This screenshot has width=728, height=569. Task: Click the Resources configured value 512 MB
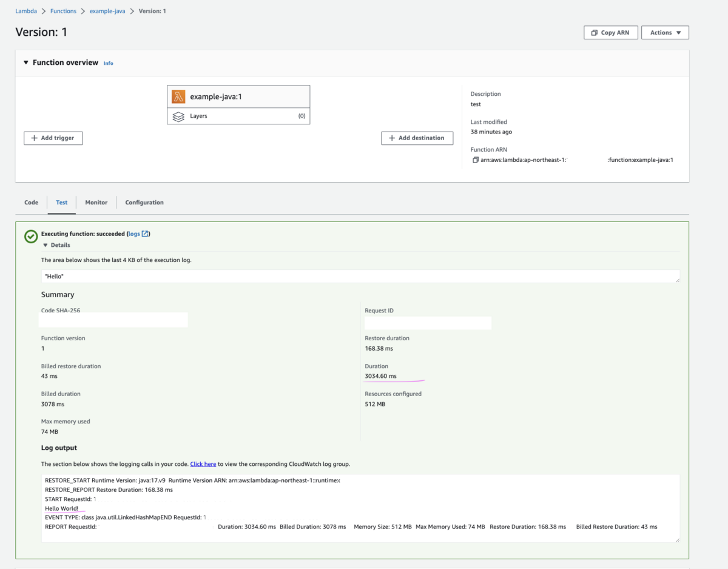(375, 404)
